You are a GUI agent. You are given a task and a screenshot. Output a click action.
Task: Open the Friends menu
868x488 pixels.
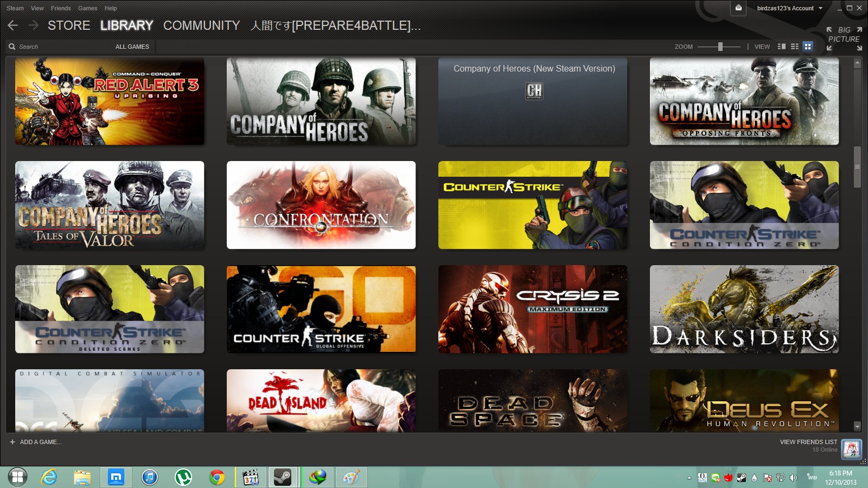pyautogui.click(x=61, y=8)
